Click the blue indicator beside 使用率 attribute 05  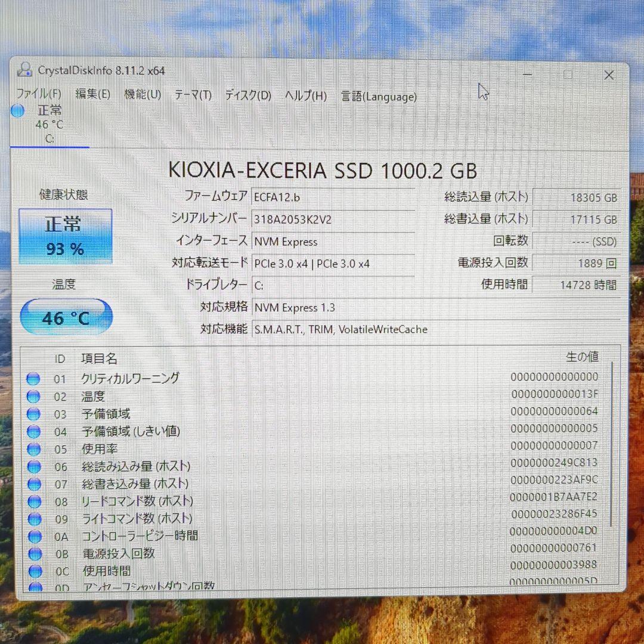click(33, 449)
